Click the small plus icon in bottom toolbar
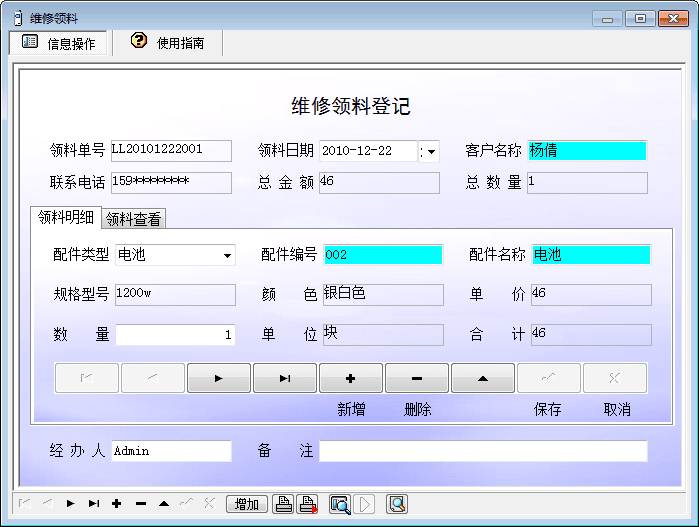Screen dimensions: 699x527 (x=117, y=504)
